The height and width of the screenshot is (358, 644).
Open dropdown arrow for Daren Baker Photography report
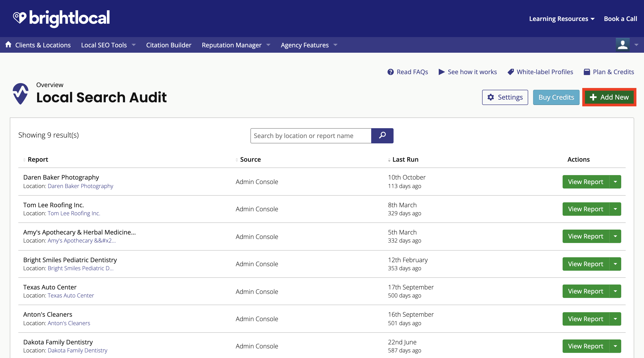(615, 182)
